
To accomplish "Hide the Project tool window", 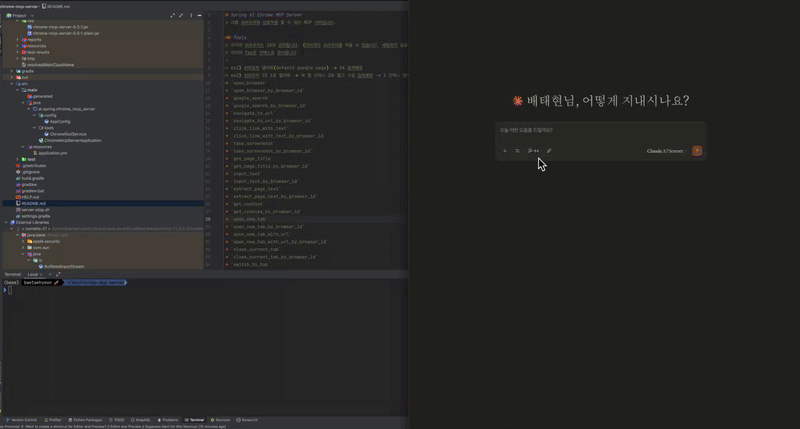I will (x=199, y=15).
